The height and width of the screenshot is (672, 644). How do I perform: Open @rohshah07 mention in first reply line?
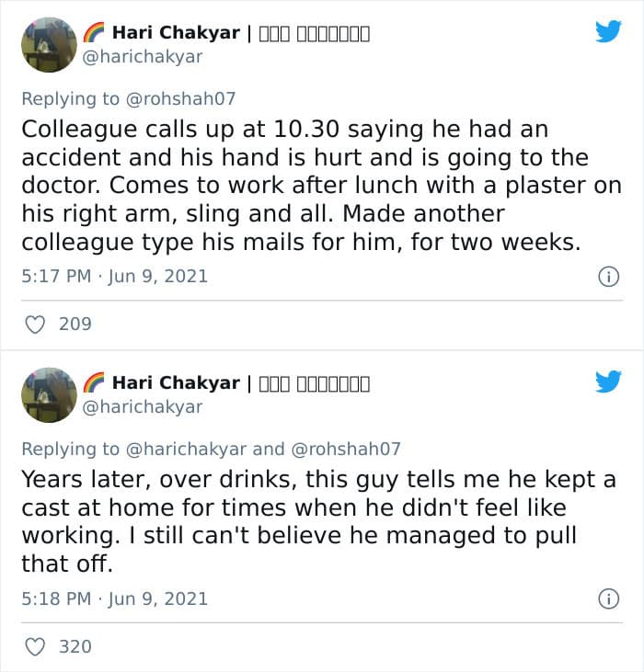coord(180,98)
